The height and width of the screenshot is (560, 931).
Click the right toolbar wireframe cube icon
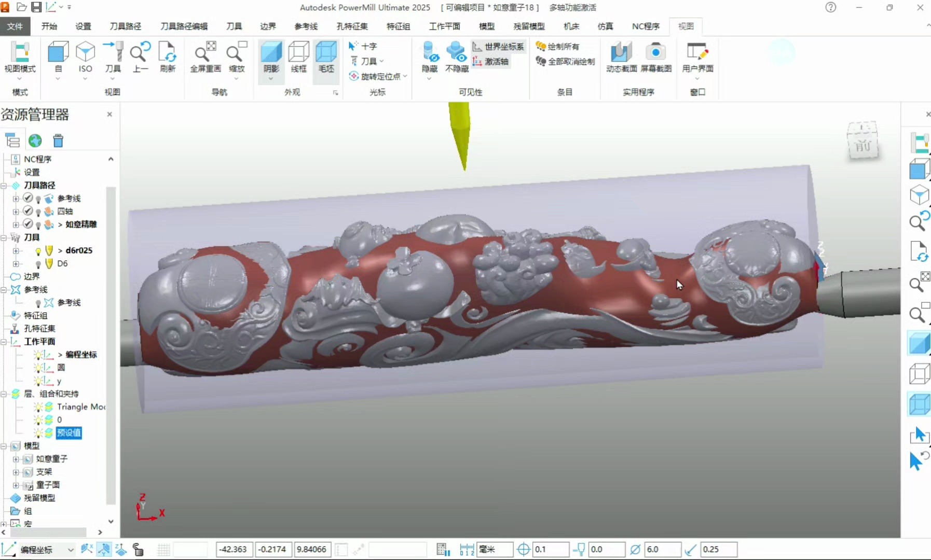pos(919,374)
